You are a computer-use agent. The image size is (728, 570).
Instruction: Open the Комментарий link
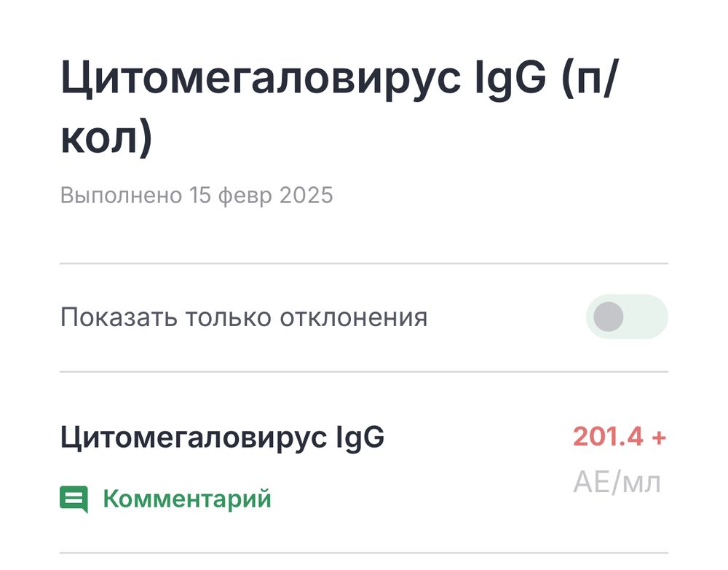187,498
